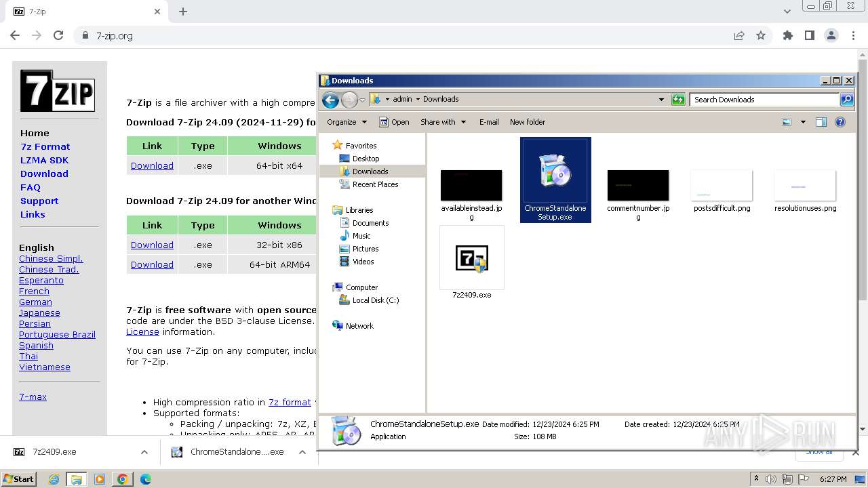Switch language to German
The height and width of the screenshot is (488, 868).
click(x=35, y=302)
